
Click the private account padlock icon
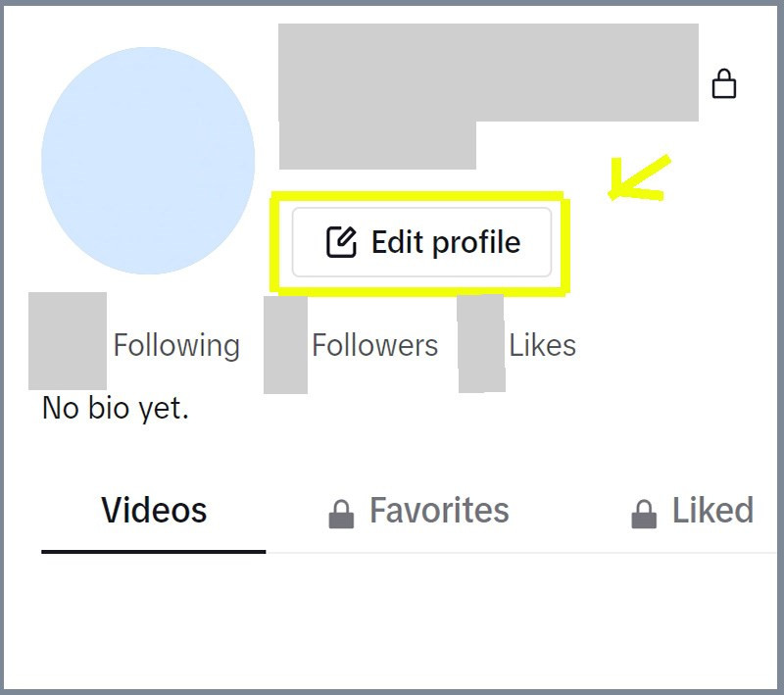(723, 84)
